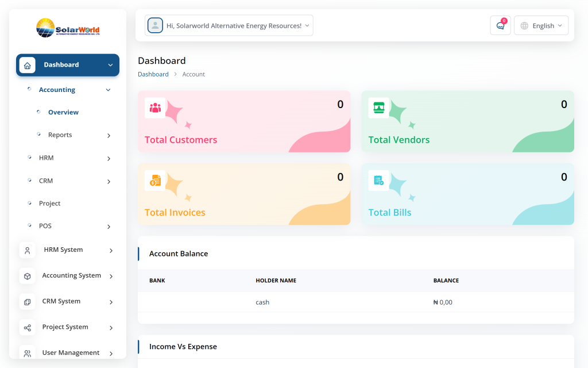Click the Accounting System box icon
This screenshot has width=588, height=368.
(28, 276)
